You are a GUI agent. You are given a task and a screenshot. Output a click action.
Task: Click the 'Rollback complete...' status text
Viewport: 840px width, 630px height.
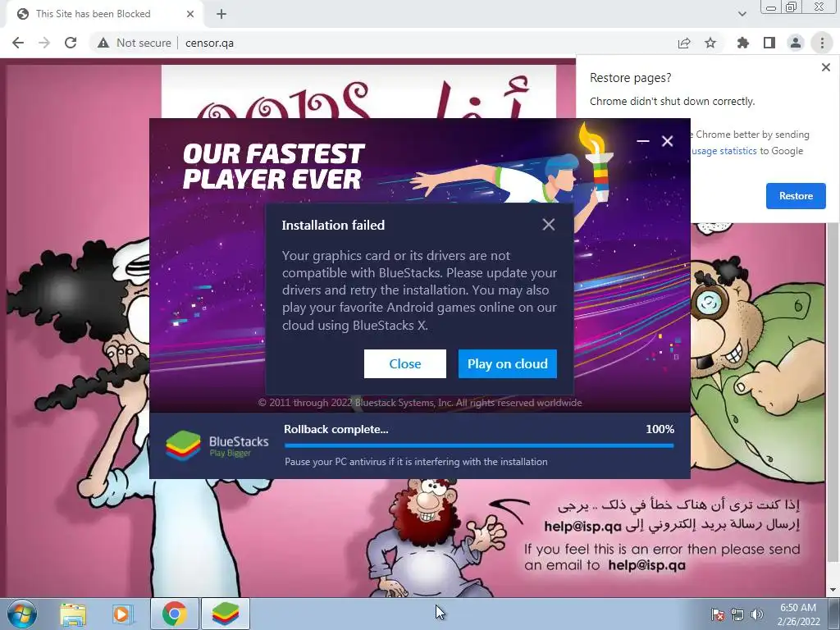336,429
